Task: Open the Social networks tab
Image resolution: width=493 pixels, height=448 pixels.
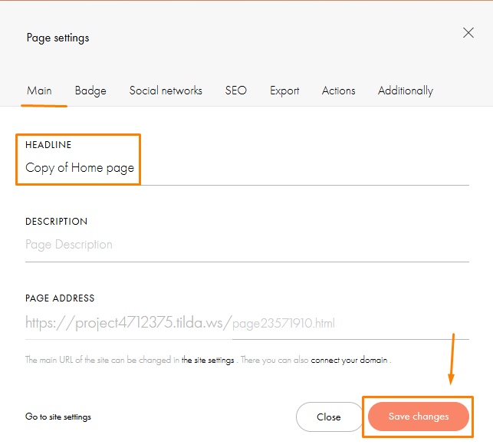Action: tap(166, 91)
